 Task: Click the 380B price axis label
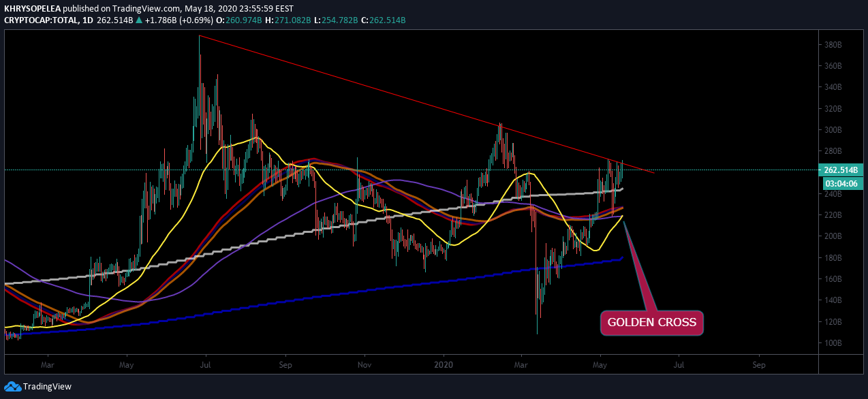(833, 45)
